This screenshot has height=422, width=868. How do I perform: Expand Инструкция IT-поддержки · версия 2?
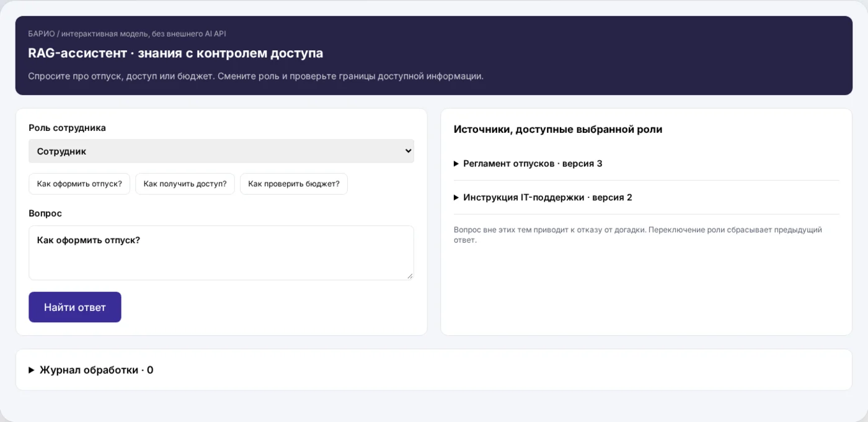click(x=647, y=197)
